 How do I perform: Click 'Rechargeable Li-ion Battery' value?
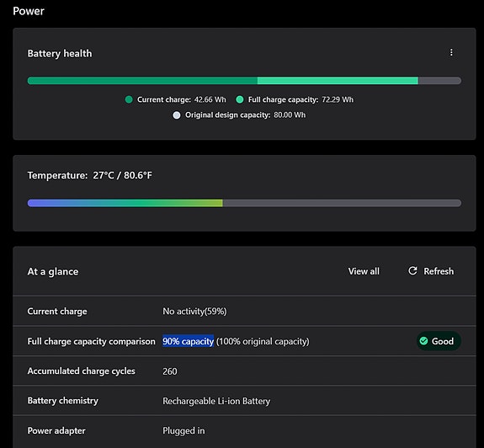[x=216, y=401]
